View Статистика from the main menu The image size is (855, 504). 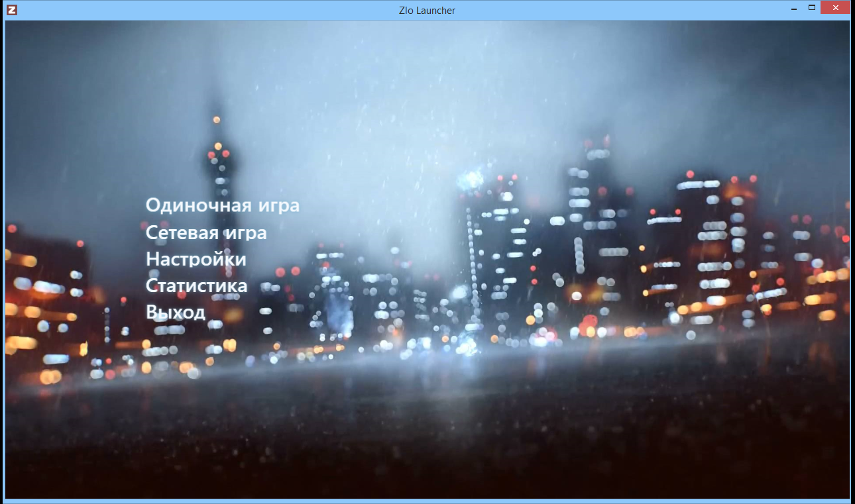click(x=197, y=285)
